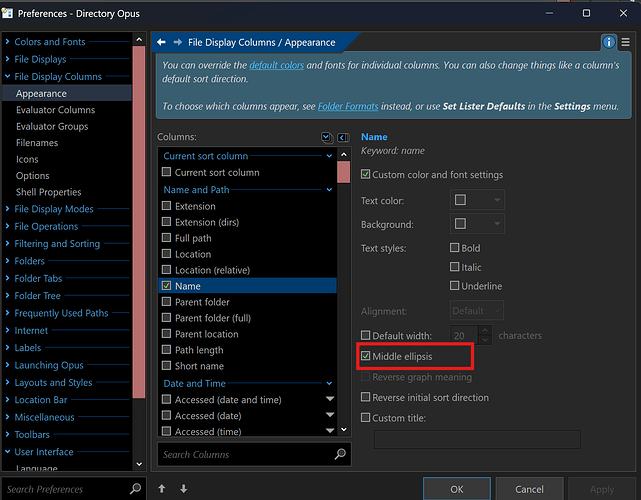Image resolution: width=641 pixels, height=500 pixels.
Task: Expand the Colors and Fonts category
Action: pyautogui.click(x=7, y=41)
